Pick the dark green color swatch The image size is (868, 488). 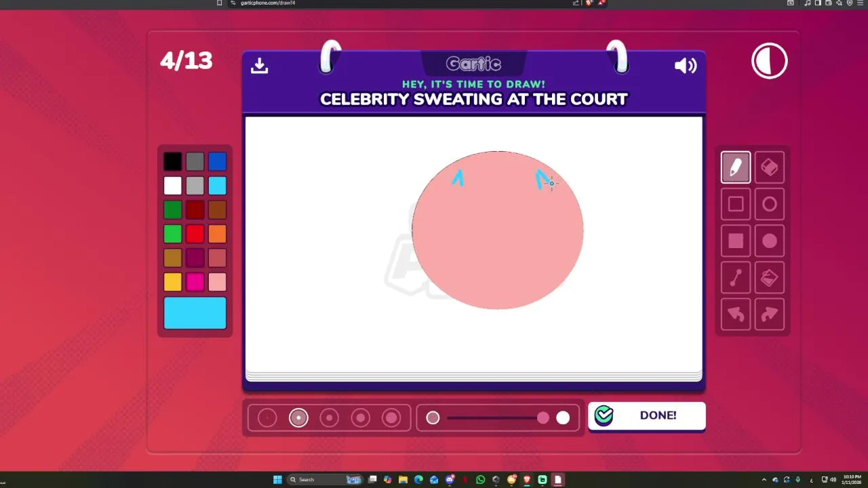click(172, 210)
